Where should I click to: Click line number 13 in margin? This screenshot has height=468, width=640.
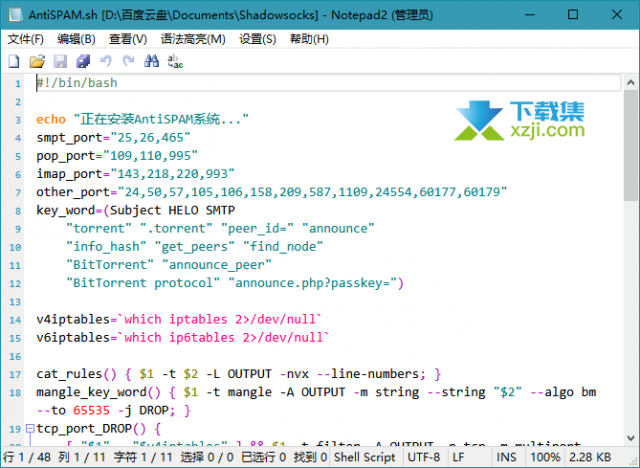pos(15,302)
